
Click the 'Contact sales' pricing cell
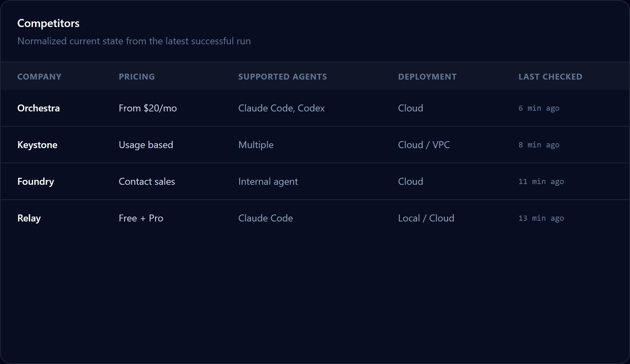pos(147,181)
